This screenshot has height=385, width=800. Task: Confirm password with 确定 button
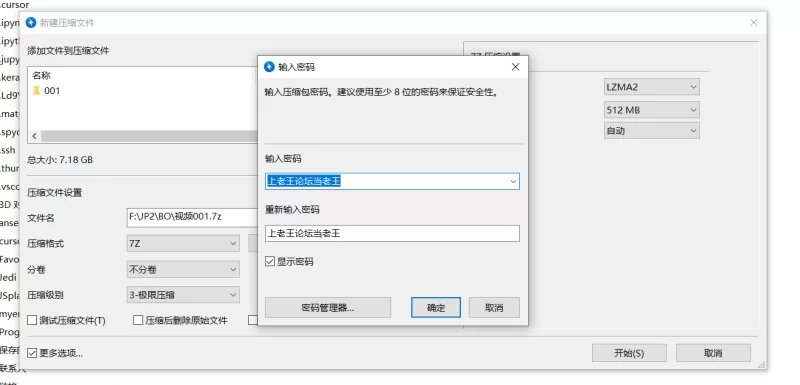point(436,307)
